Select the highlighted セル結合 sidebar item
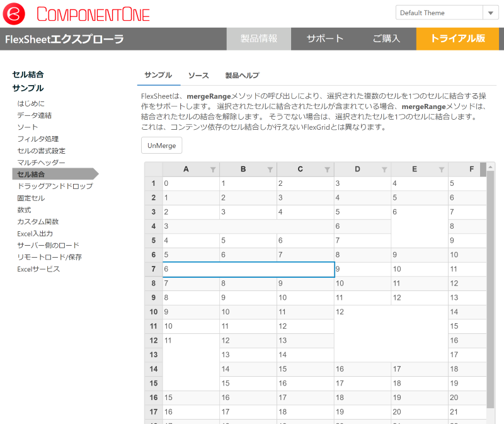 click(x=55, y=175)
